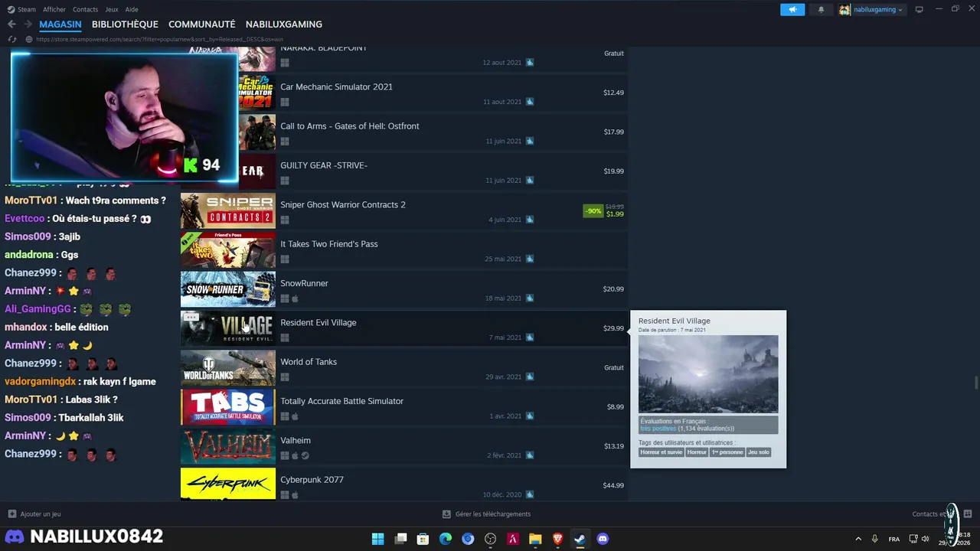This screenshot has height=551, width=980.
Task: Click the Sniper Ghost Warrior Contracts 2 thumbnail
Action: coord(227,210)
